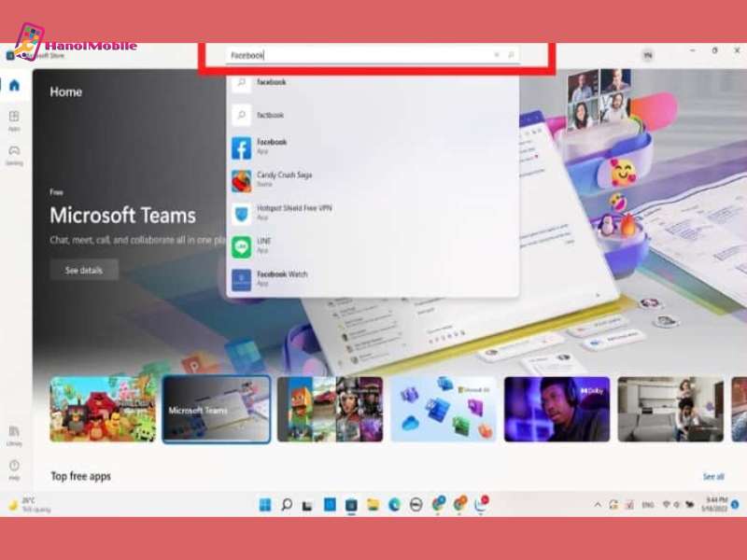Screen dimensions: 747x560
Task: Open the Minecraft games collection thumbnail
Action: point(330,409)
